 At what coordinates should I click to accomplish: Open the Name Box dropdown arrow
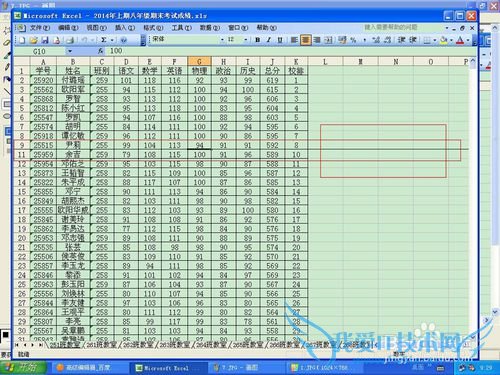coord(70,51)
